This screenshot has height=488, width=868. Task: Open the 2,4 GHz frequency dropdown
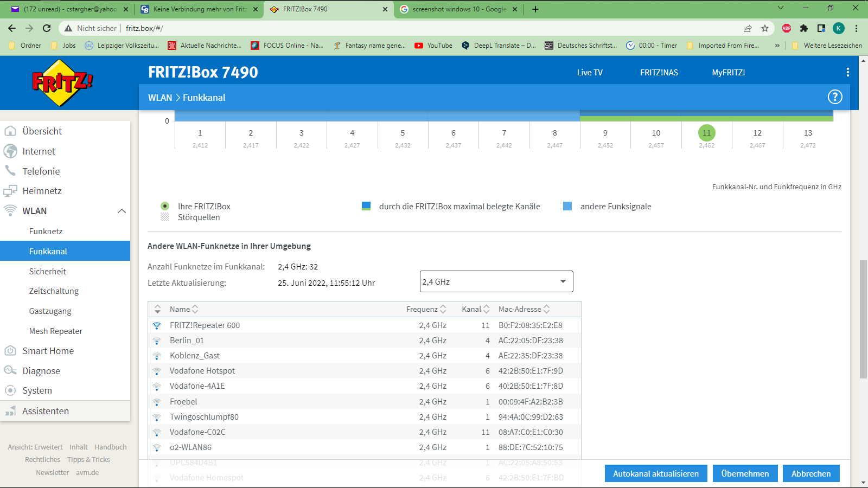click(496, 281)
